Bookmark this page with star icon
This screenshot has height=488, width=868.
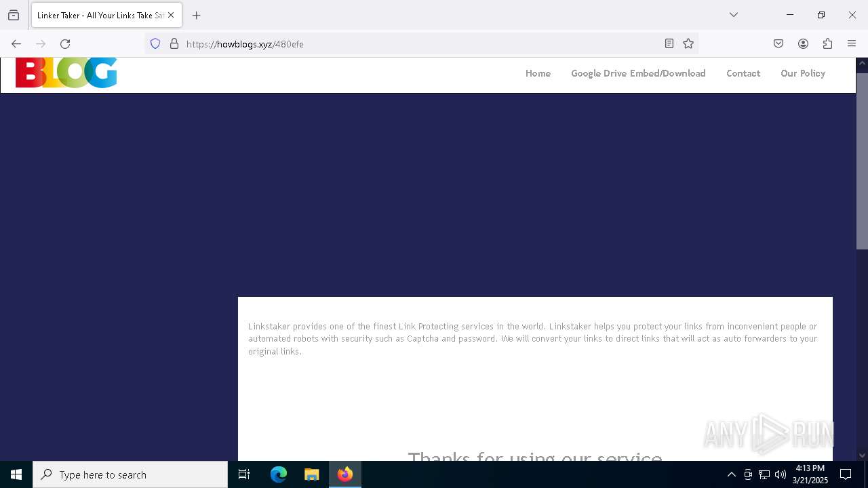coord(688,44)
